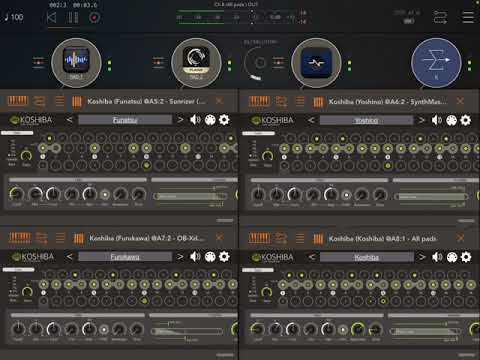Click the horizontal range slider in Furukawa panel

pyautogui.click(x=187, y=332)
